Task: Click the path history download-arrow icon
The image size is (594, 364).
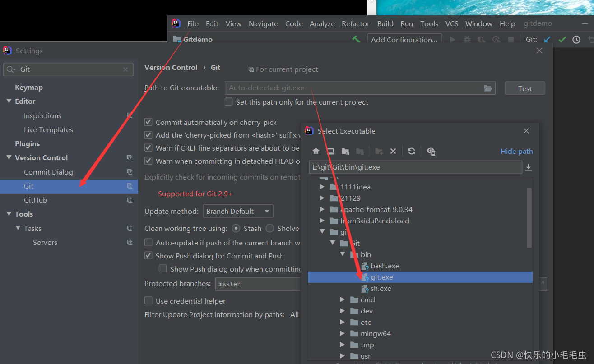Action: pos(529,167)
